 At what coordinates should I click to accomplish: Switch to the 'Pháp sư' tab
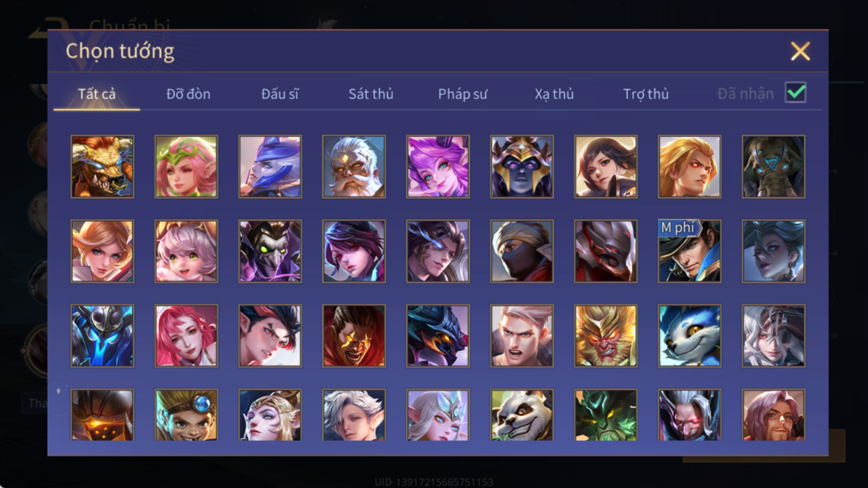coord(463,94)
